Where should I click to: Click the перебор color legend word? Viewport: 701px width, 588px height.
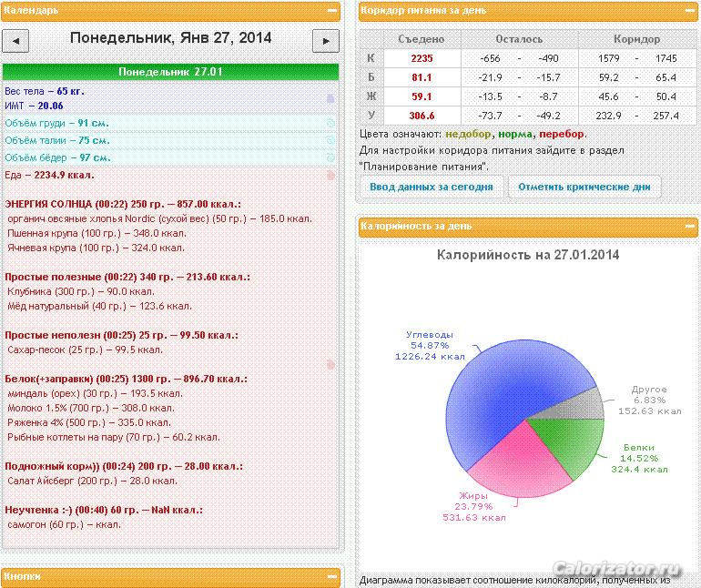tap(562, 134)
